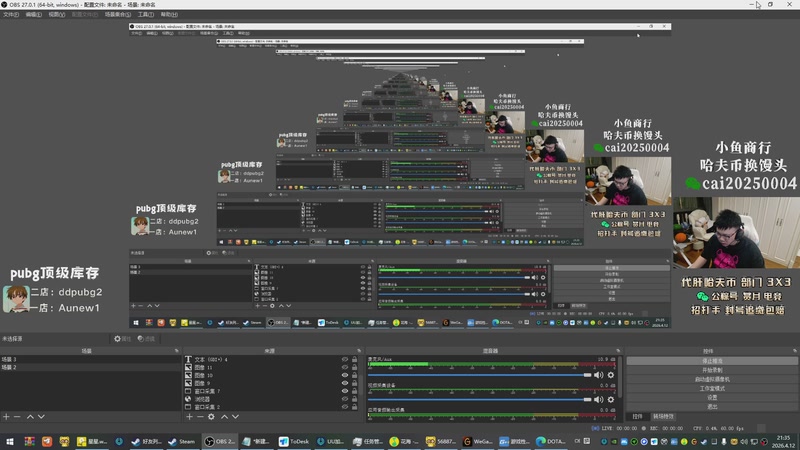Click the 停止推流 button
Image resolution: width=800 pixels, height=450 pixels.
[x=712, y=361]
